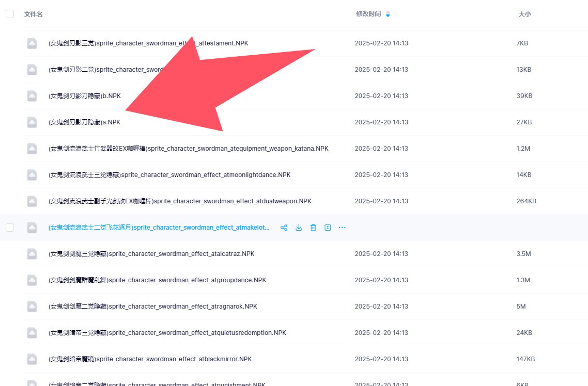Viewport: 588px width, 386px height.
Task: Open file ending in effect_atgroupdance.NPK
Action: point(158,280)
